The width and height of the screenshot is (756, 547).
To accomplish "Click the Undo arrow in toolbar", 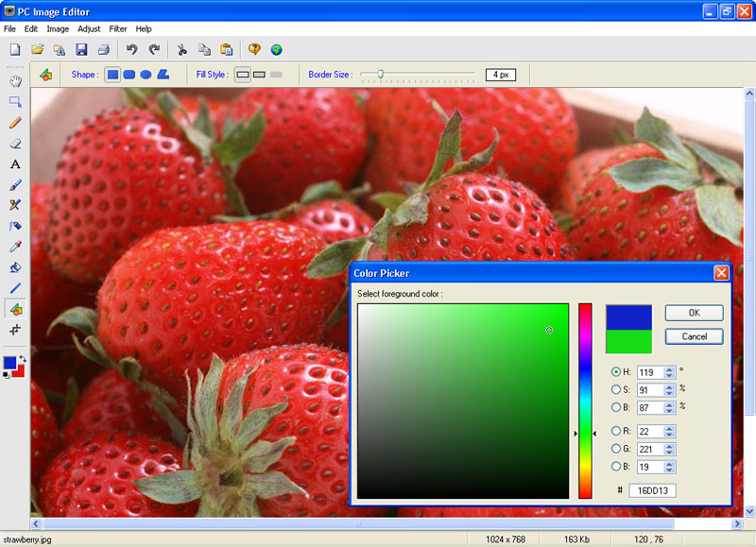I will tap(132, 49).
